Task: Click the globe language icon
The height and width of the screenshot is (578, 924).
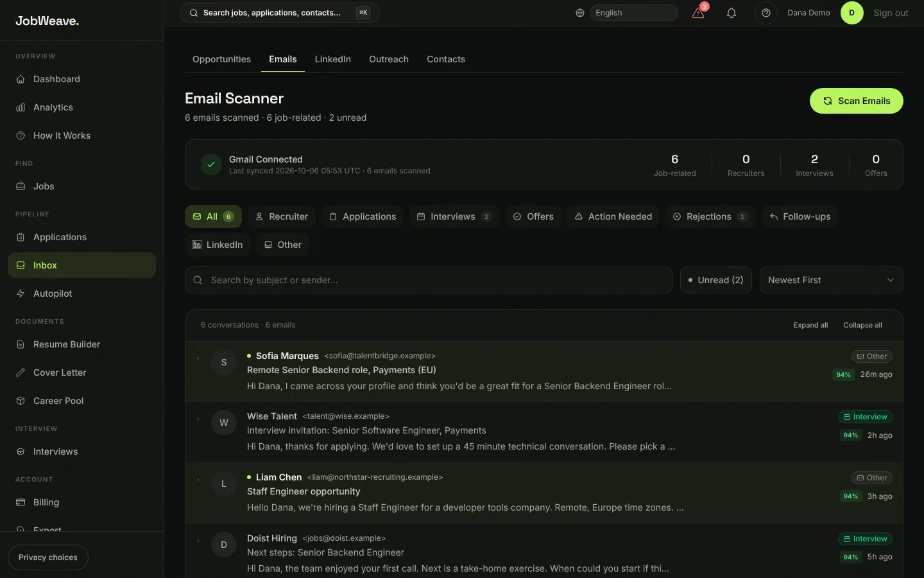Action: point(580,13)
